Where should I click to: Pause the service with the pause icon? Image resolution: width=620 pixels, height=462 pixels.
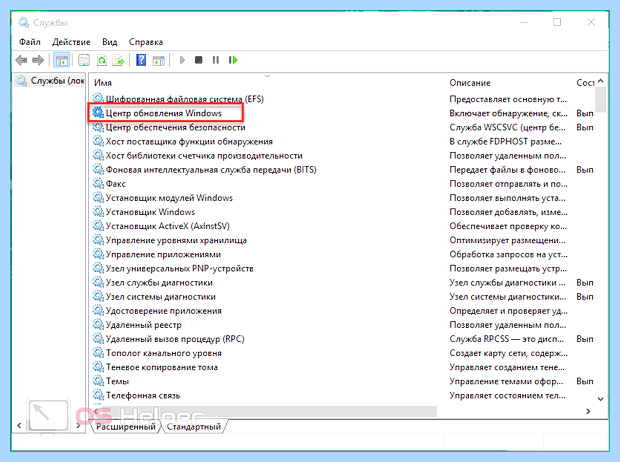click(215, 60)
